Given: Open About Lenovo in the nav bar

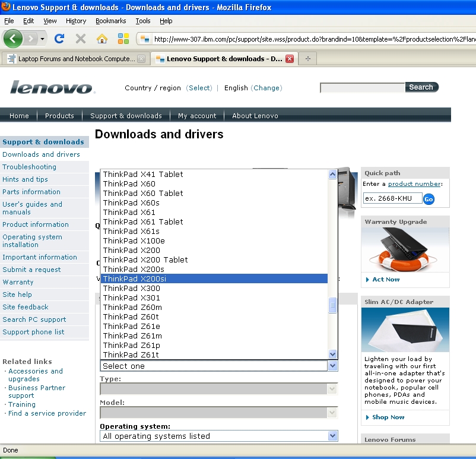Looking at the screenshot, I should (x=255, y=116).
